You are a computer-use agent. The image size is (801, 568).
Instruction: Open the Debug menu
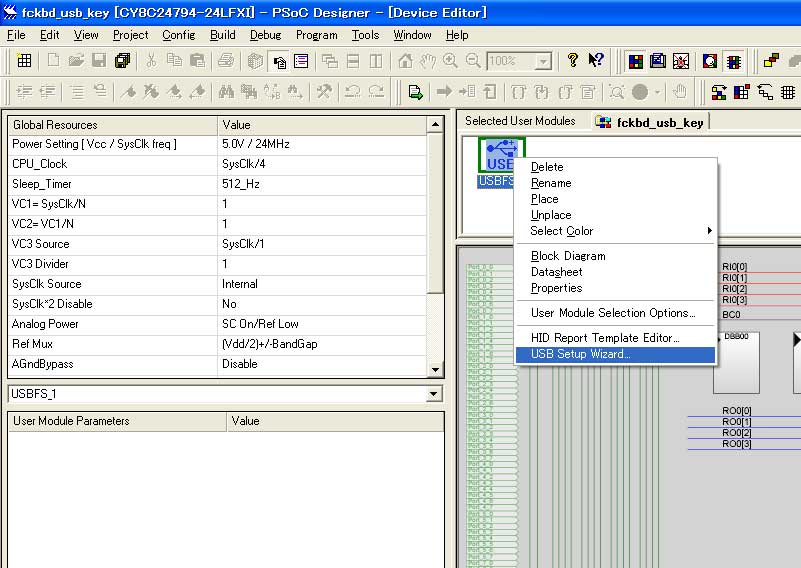(265, 35)
